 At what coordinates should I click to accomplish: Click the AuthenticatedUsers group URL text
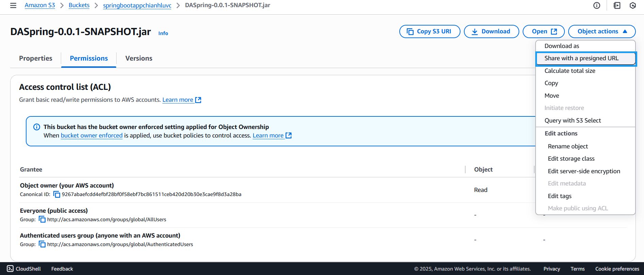pyautogui.click(x=120, y=244)
